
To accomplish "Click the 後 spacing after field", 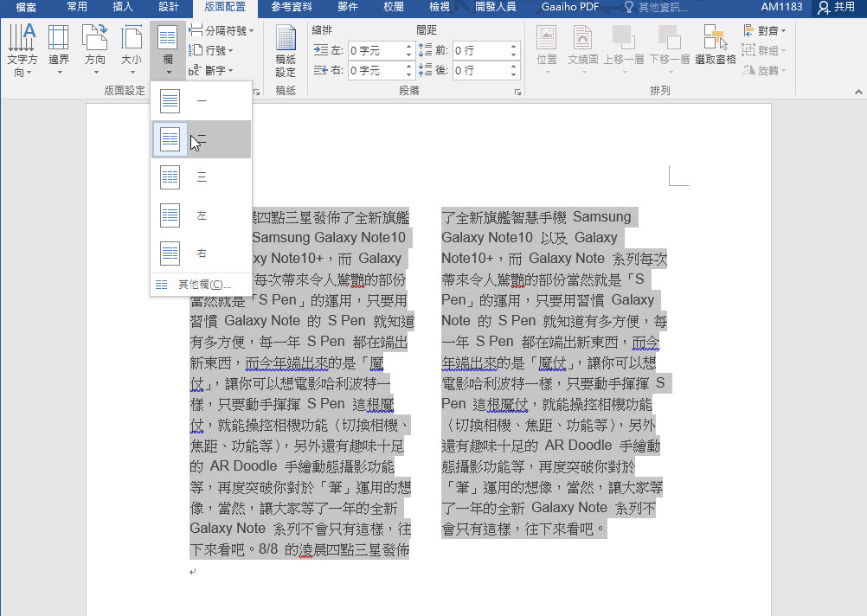I will pos(481,71).
